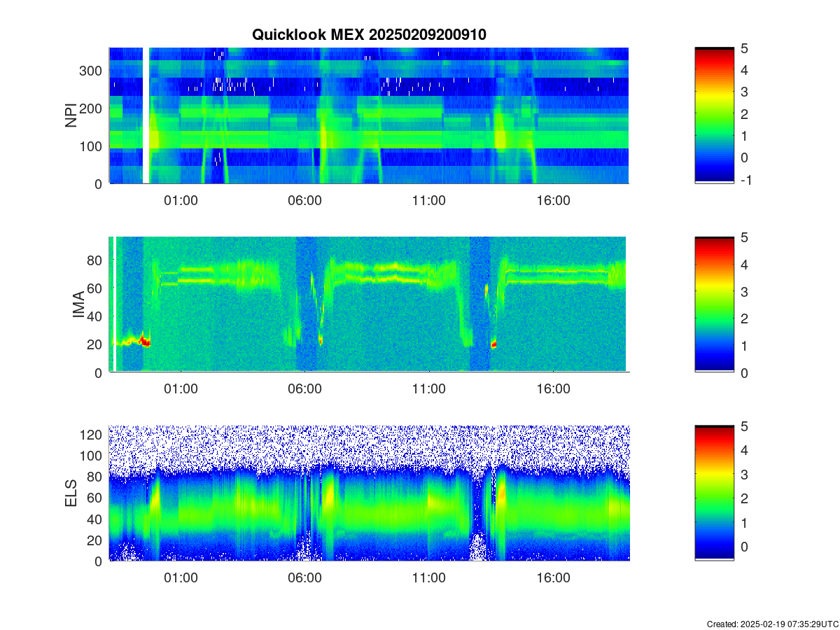Click the "3" label on the IMA colorbar
Image resolution: width=840 pixels, height=630 pixels.
coord(744,291)
